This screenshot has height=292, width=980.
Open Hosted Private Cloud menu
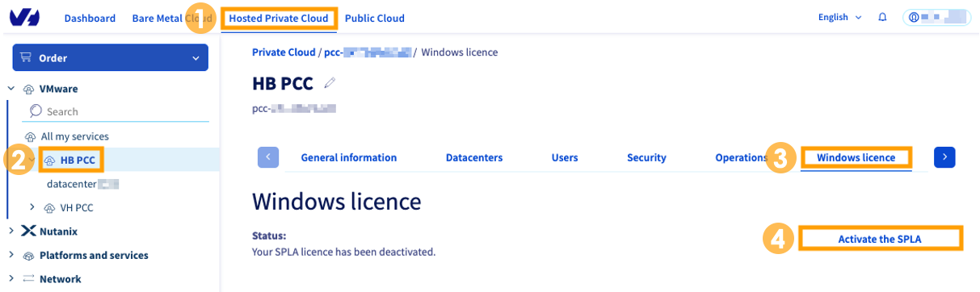point(279,18)
